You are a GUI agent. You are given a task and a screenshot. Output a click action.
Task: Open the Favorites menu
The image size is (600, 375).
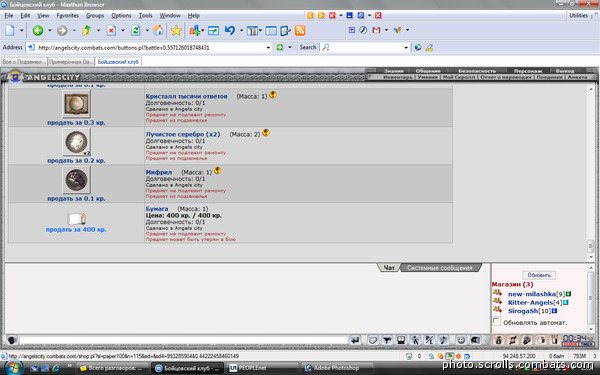(67, 16)
